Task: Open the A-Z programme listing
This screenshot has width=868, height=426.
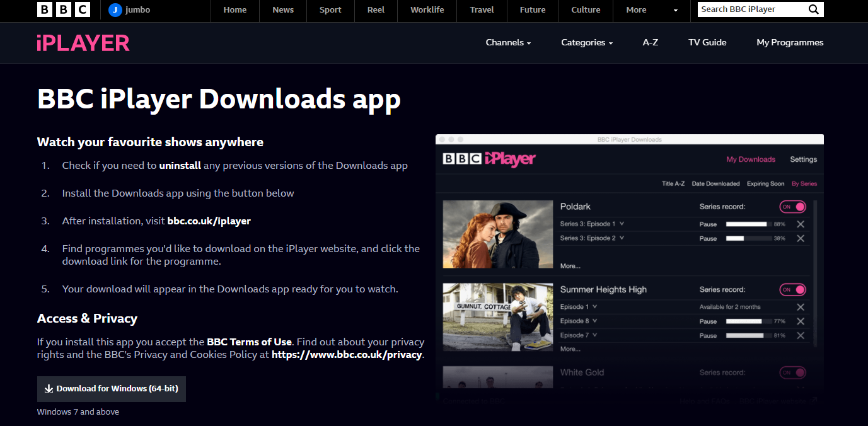Action: click(x=651, y=43)
